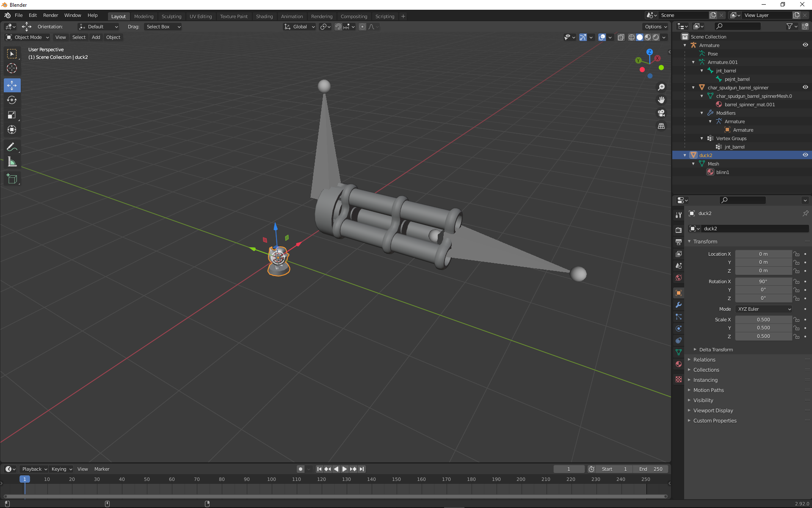Viewport: 812px width, 508px height.
Task: Click the Location X value field
Action: [x=763, y=254]
